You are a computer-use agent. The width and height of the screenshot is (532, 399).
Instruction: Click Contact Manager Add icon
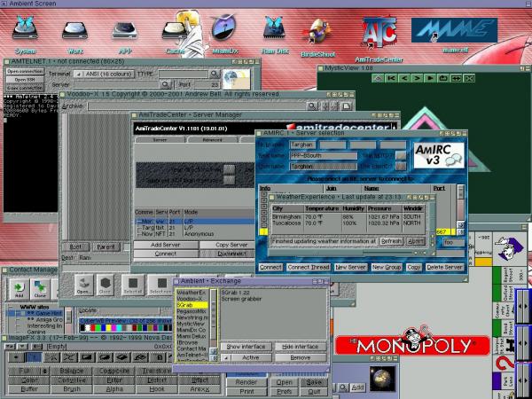(19, 289)
